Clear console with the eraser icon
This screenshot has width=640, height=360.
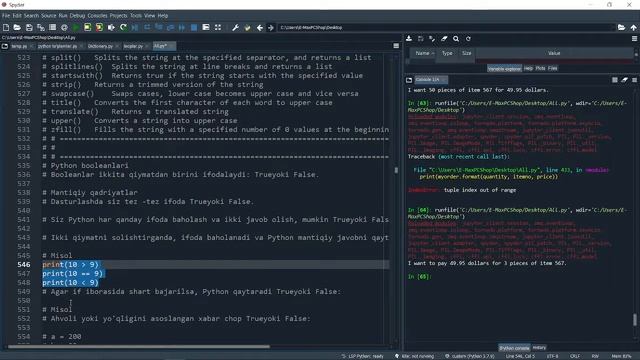point(624,80)
